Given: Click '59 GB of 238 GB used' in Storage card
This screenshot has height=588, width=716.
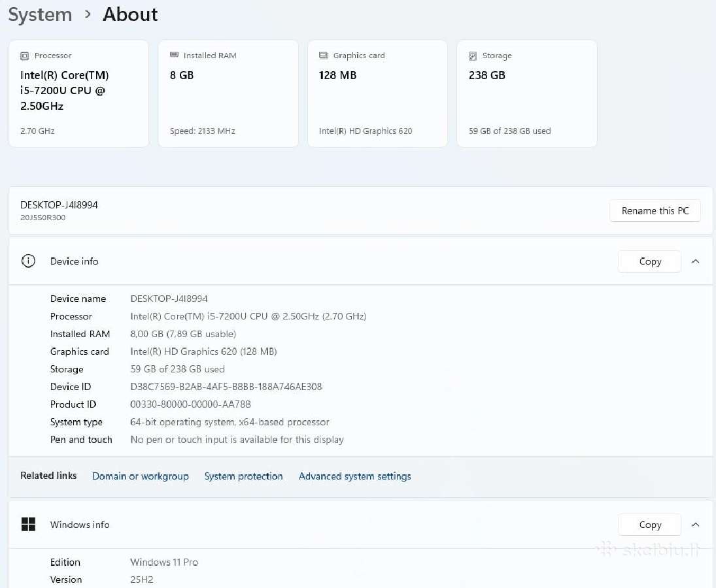Looking at the screenshot, I should coord(509,131).
